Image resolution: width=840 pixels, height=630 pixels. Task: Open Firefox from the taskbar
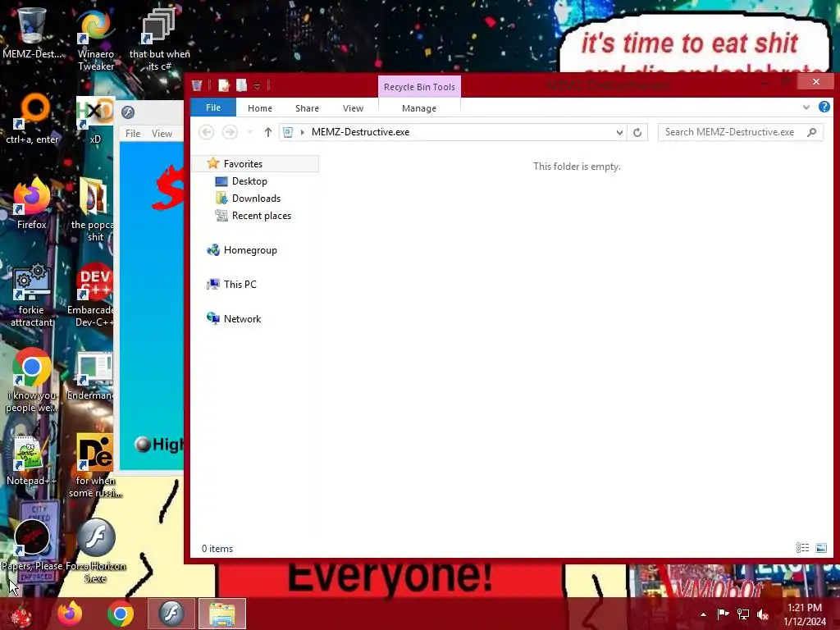(71, 614)
